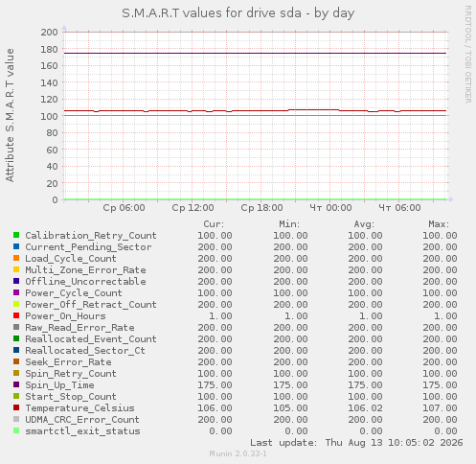
Task: Select the Spin_Retry_Count legend label
Action: point(71,374)
